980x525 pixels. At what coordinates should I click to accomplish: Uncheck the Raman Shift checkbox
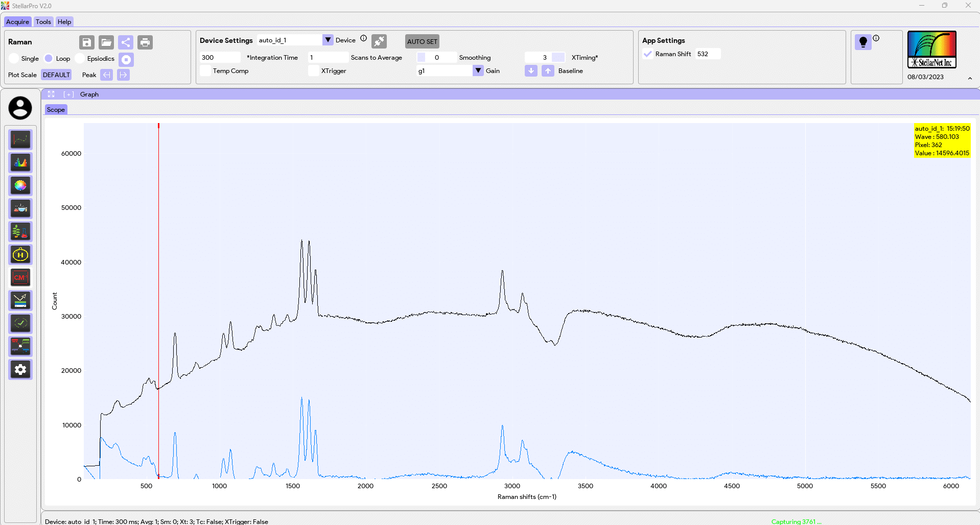[648, 54]
